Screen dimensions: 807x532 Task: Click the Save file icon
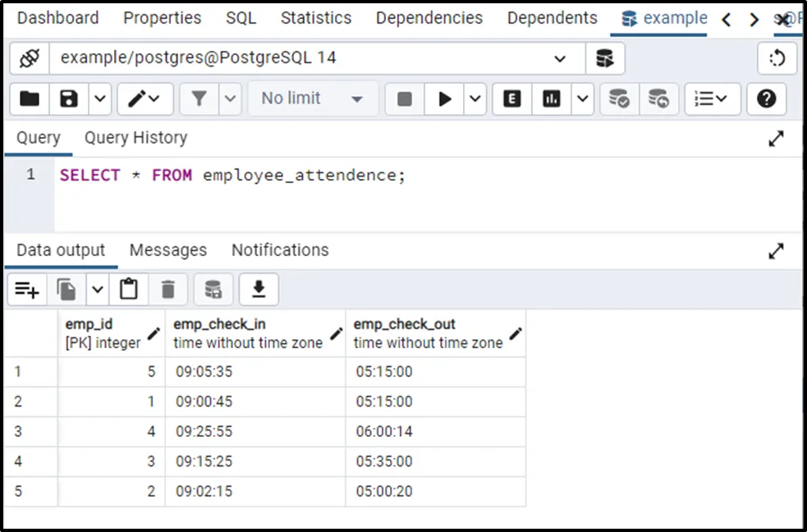pos(70,99)
